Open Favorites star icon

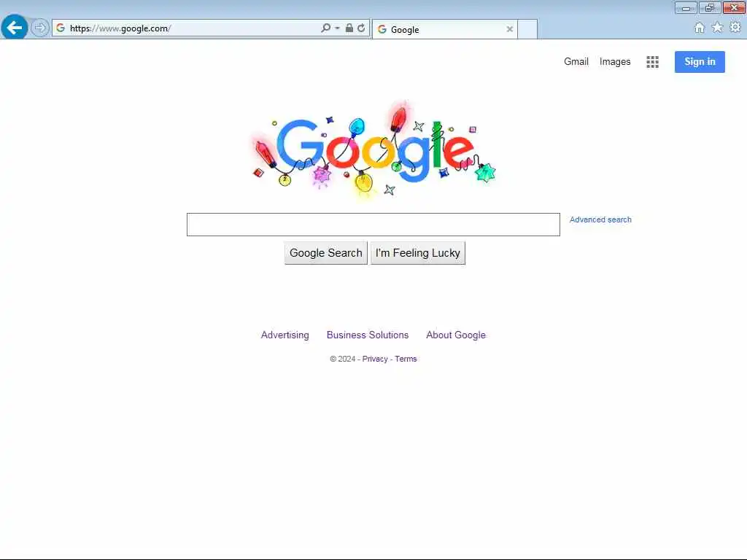pos(717,28)
